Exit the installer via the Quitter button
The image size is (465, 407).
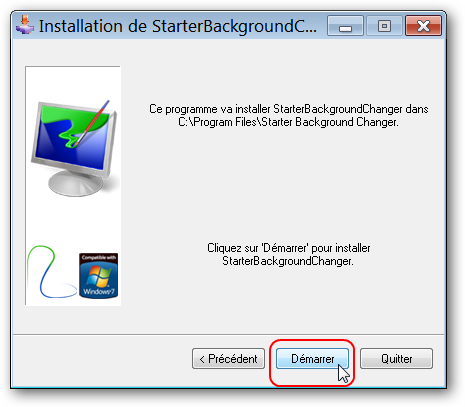click(396, 359)
